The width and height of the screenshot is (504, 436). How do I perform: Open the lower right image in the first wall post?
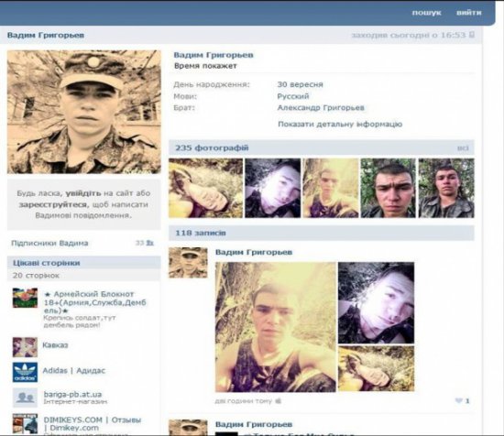(376, 368)
